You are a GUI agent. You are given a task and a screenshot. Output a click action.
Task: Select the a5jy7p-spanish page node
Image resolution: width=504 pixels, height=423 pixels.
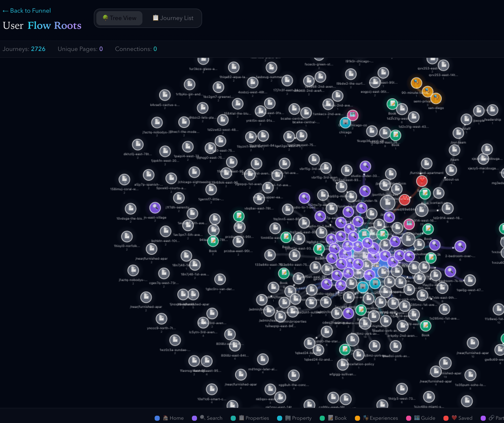click(148, 175)
